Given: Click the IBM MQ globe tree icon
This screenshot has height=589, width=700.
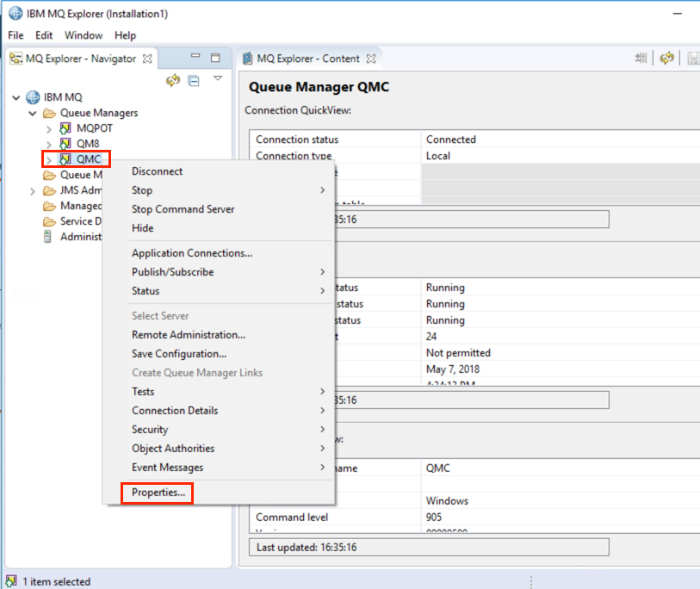Looking at the screenshot, I should (33, 97).
